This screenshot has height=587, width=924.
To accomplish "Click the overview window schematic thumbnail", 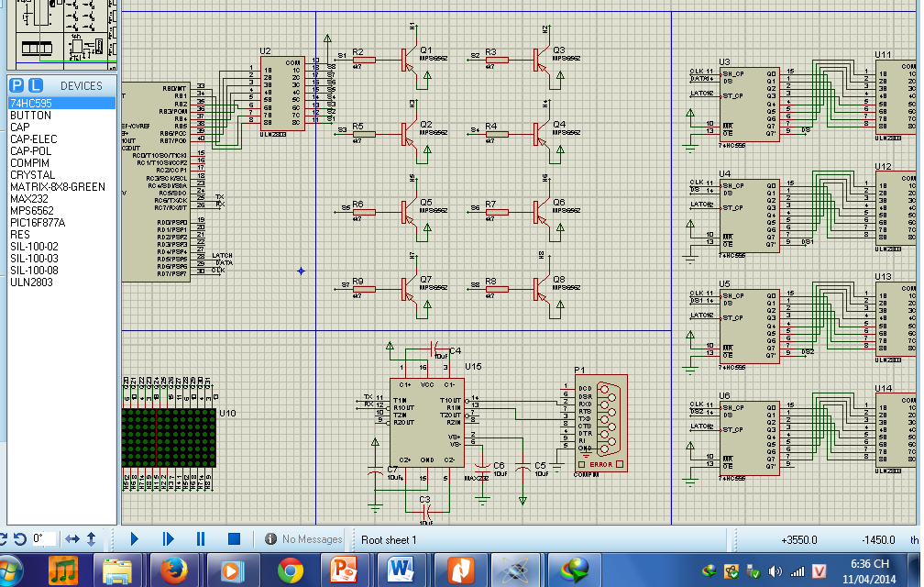I will click(61, 33).
